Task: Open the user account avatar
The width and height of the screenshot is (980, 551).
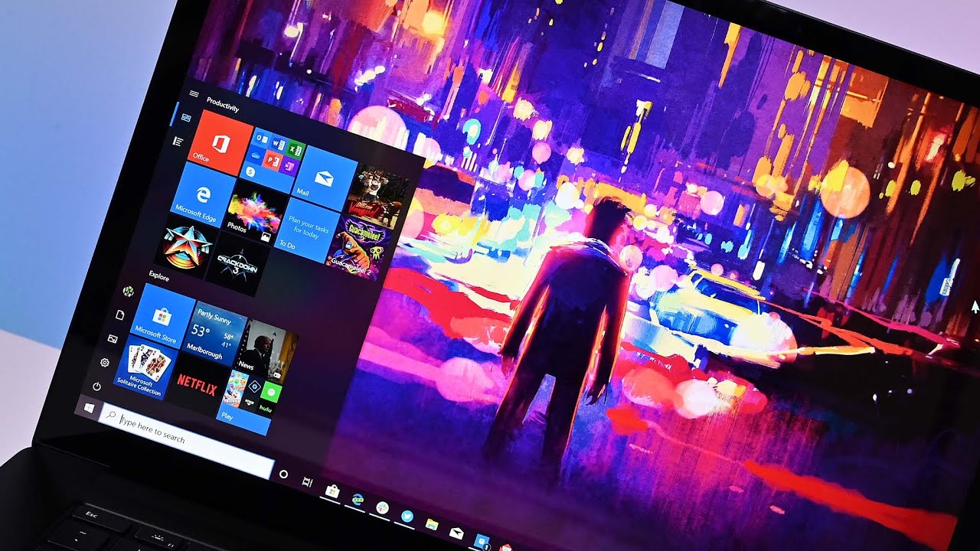Action: (x=129, y=291)
